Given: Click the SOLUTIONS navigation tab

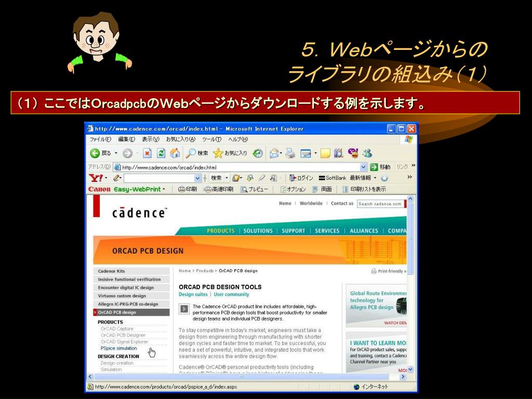Looking at the screenshot, I should pyautogui.click(x=258, y=231).
